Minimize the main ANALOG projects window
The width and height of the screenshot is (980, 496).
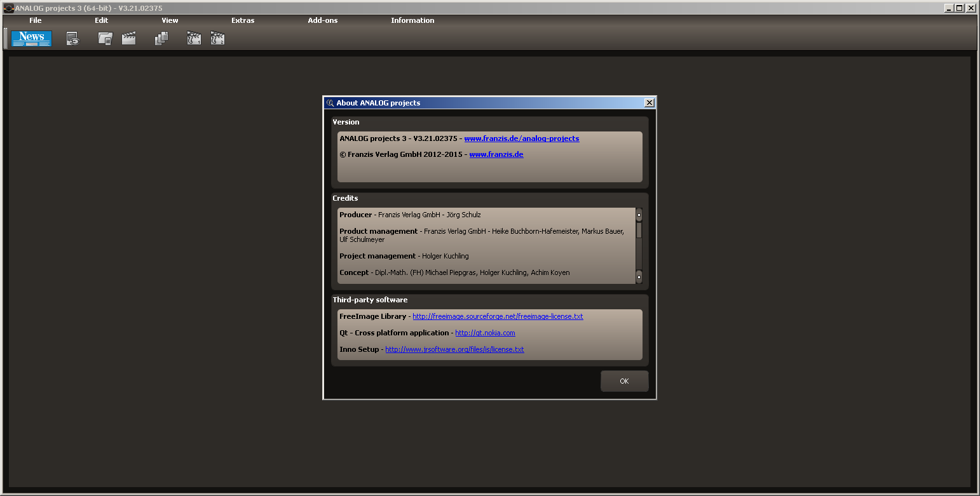(949, 8)
